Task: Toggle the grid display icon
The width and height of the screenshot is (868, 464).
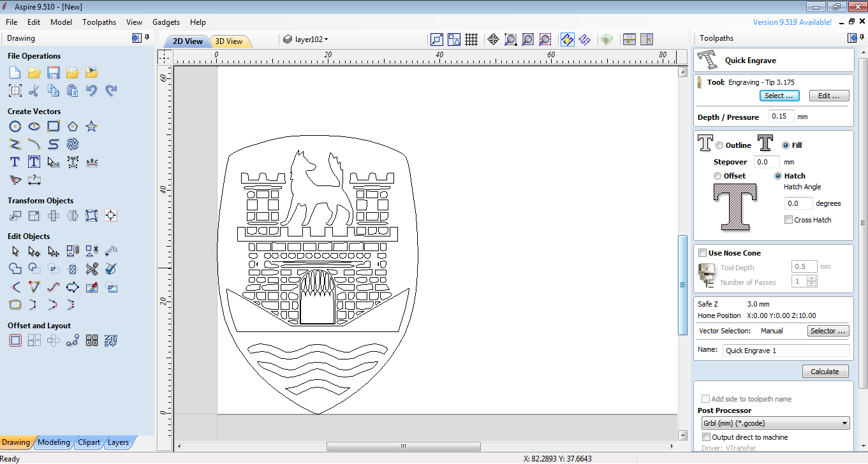Action: point(471,40)
